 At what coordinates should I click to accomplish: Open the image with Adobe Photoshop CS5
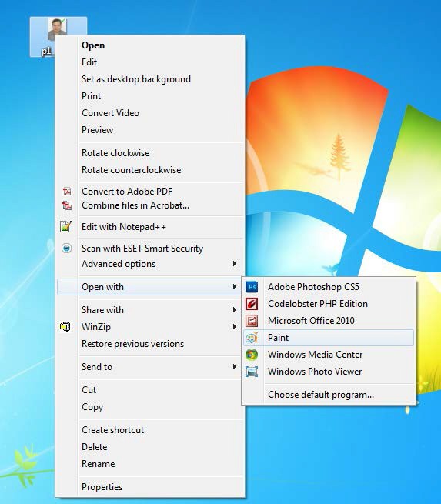tap(329, 287)
